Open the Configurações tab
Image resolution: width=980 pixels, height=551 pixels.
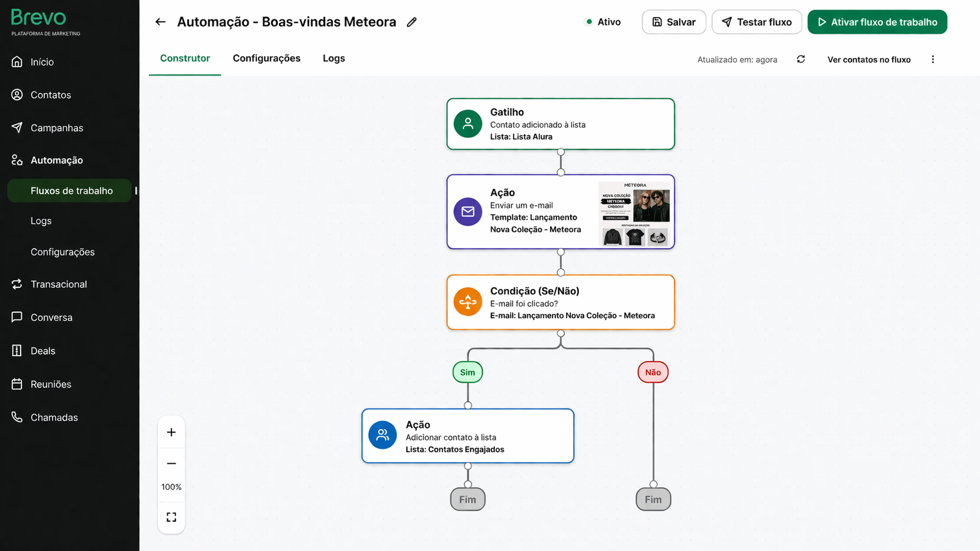(x=266, y=58)
